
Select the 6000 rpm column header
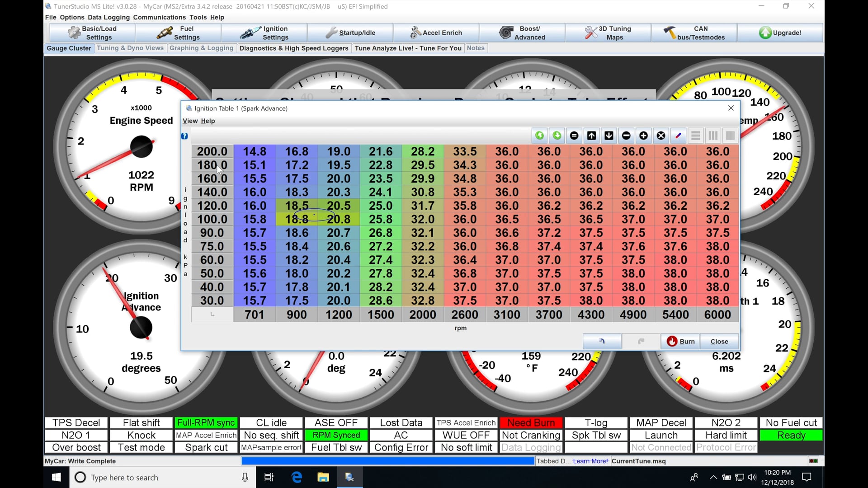pyautogui.click(x=717, y=315)
